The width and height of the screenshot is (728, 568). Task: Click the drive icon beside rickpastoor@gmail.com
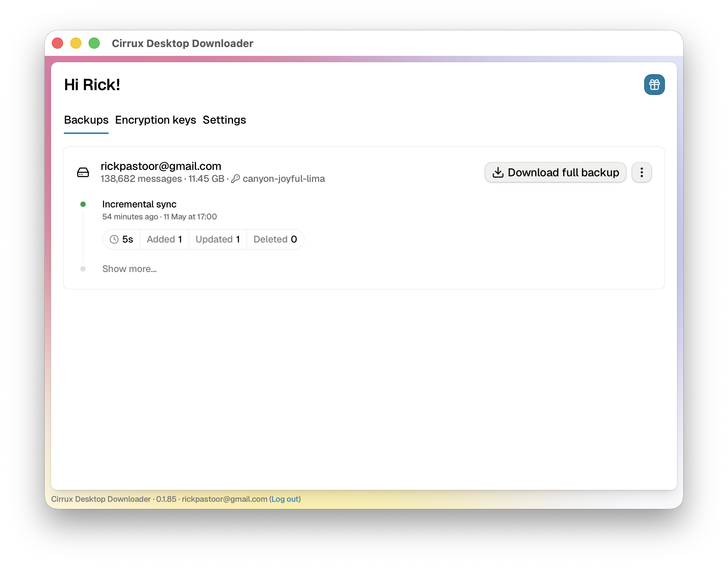tap(83, 172)
